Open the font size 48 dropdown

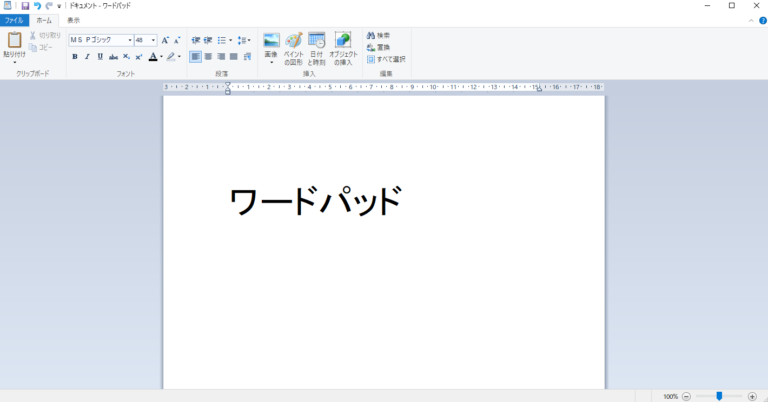pyautogui.click(x=153, y=40)
